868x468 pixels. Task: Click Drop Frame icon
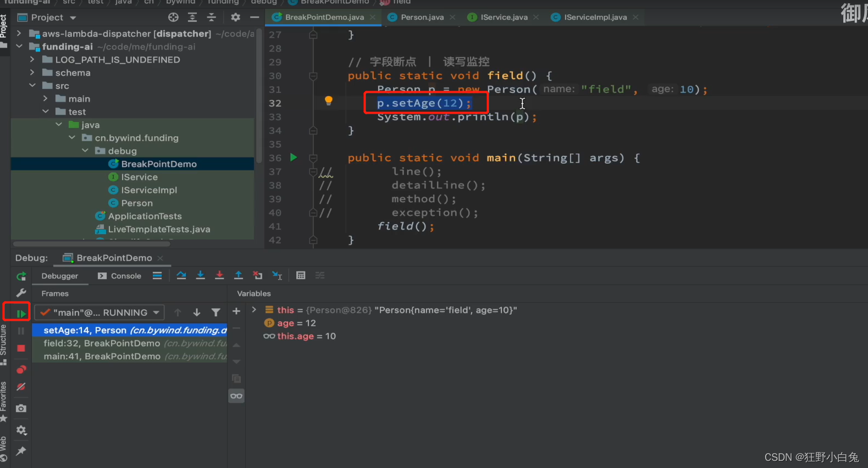257,275
